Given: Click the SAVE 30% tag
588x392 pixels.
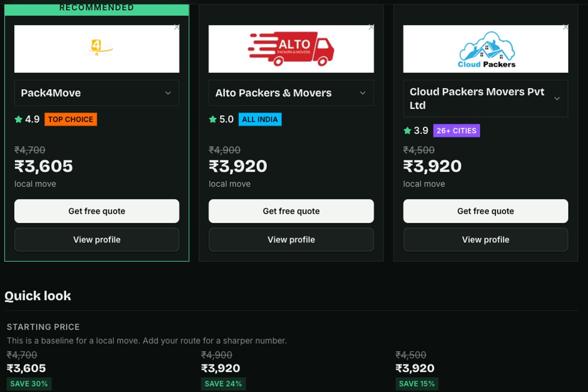Looking at the screenshot, I should click(x=29, y=384).
